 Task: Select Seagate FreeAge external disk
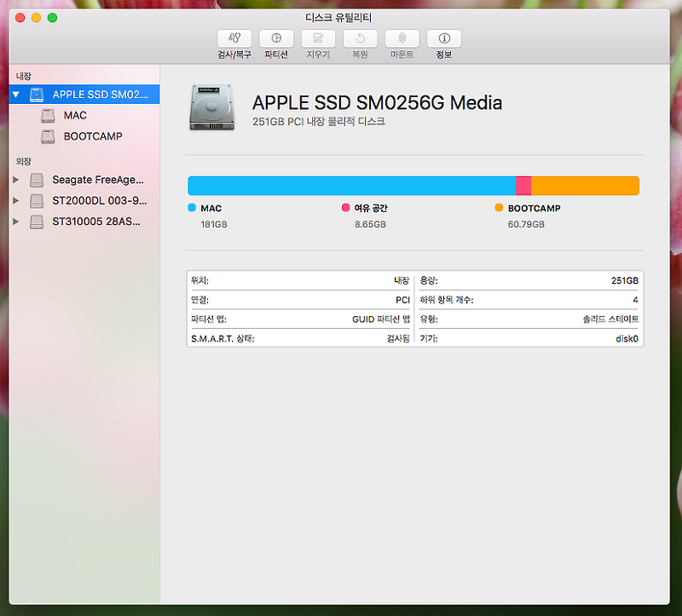point(84,180)
